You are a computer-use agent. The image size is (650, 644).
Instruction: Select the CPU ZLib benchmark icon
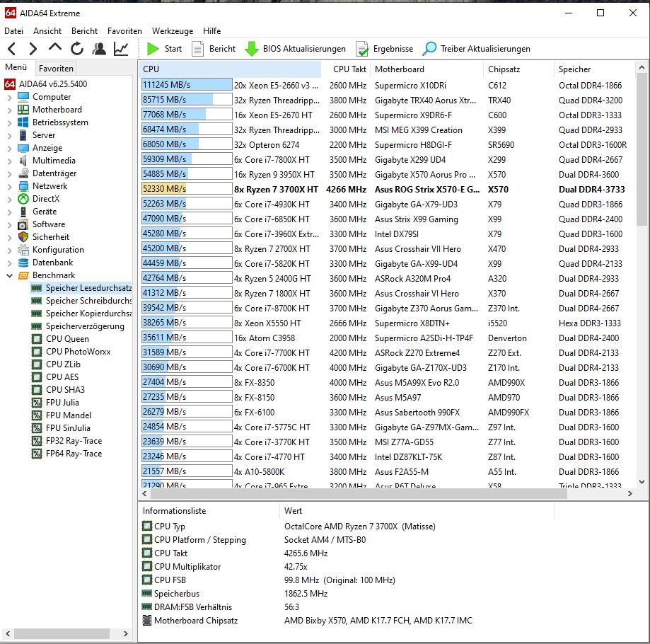(x=37, y=364)
